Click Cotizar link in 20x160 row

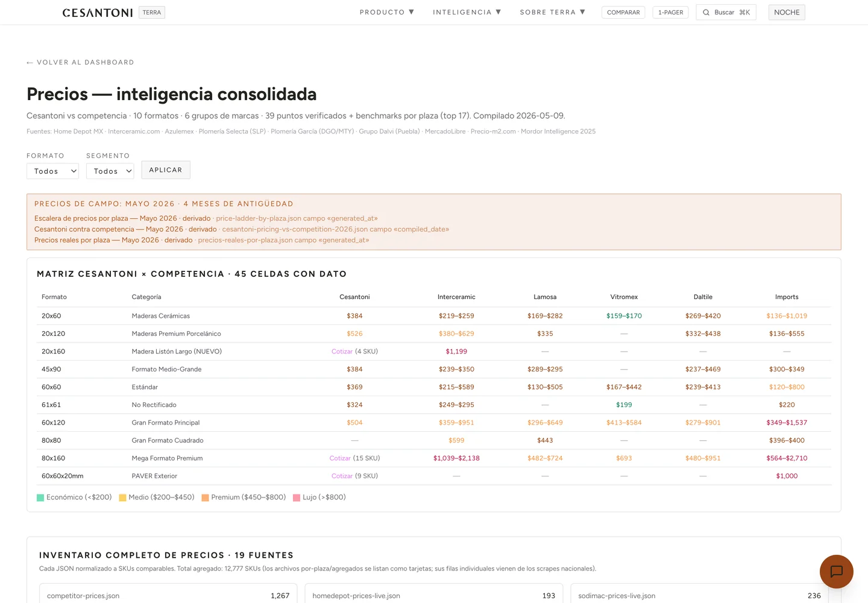click(x=342, y=352)
